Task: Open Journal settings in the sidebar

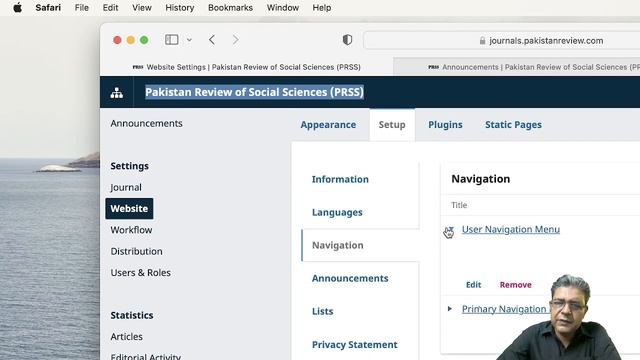Action: click(x=126, y=187)
